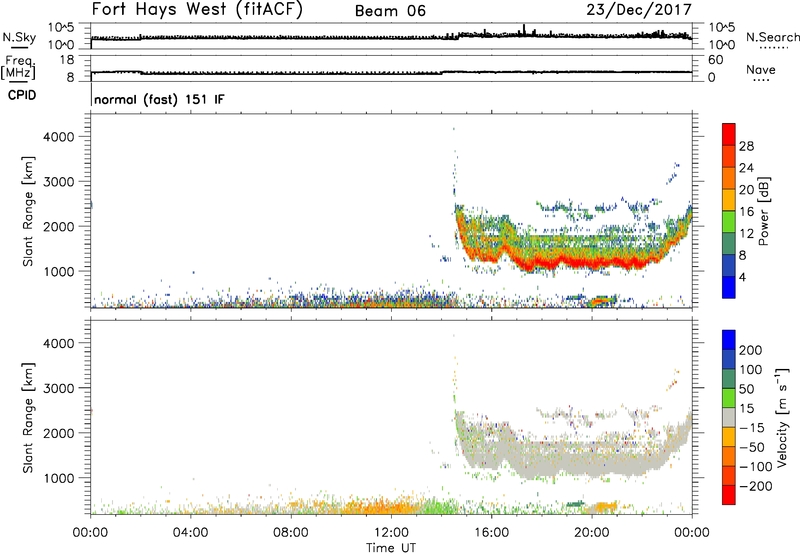The height and width of the screenshot is (554, 800).
Task: Click the 'CPID' label
Action: [x=22, y=95]
